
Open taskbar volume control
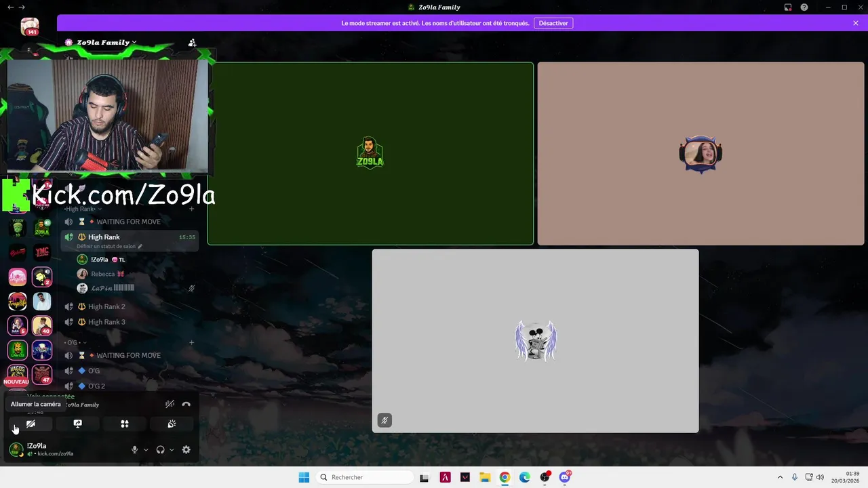point(820,477)
